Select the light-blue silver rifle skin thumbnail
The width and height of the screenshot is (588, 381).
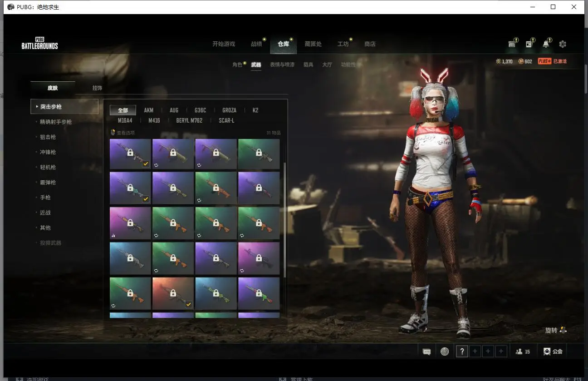130,258
